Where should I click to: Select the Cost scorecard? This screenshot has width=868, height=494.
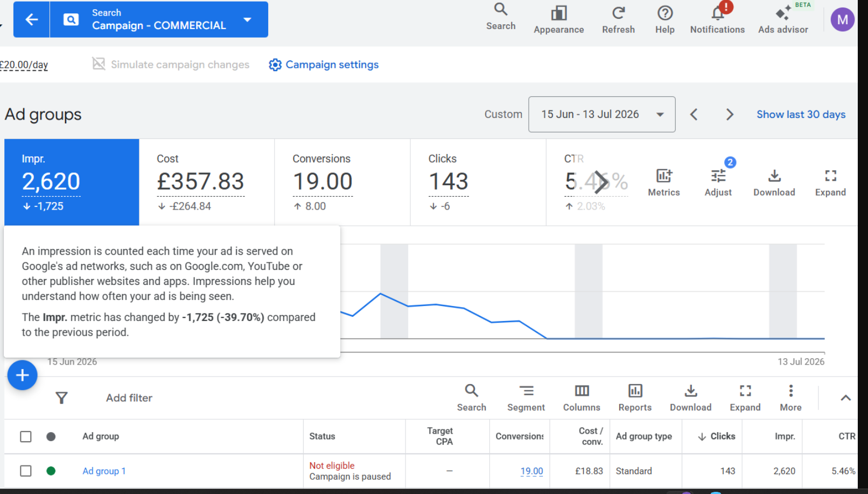tap(207, 182)
